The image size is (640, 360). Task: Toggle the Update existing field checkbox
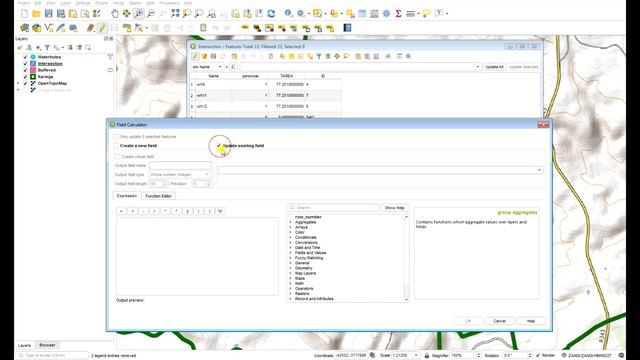pos(219,146)
